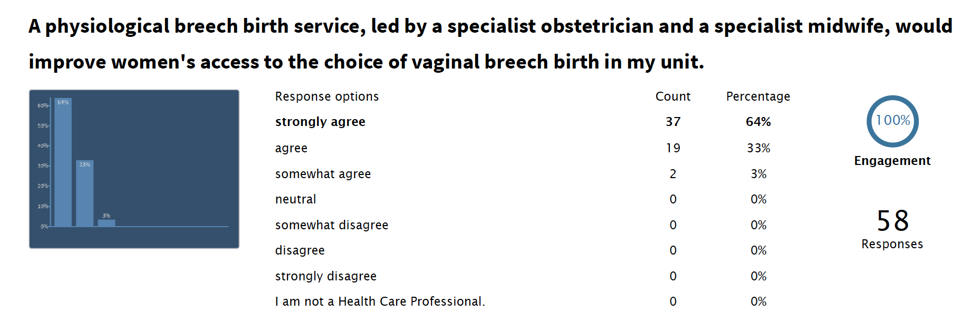Click the Count column header
980x331 pixels.
[672, 96]
